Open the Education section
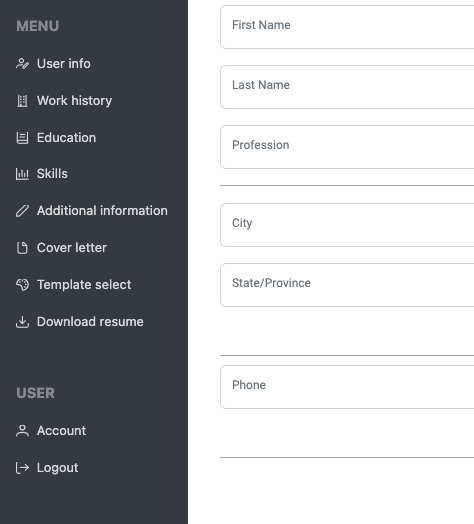 point(66,138)
